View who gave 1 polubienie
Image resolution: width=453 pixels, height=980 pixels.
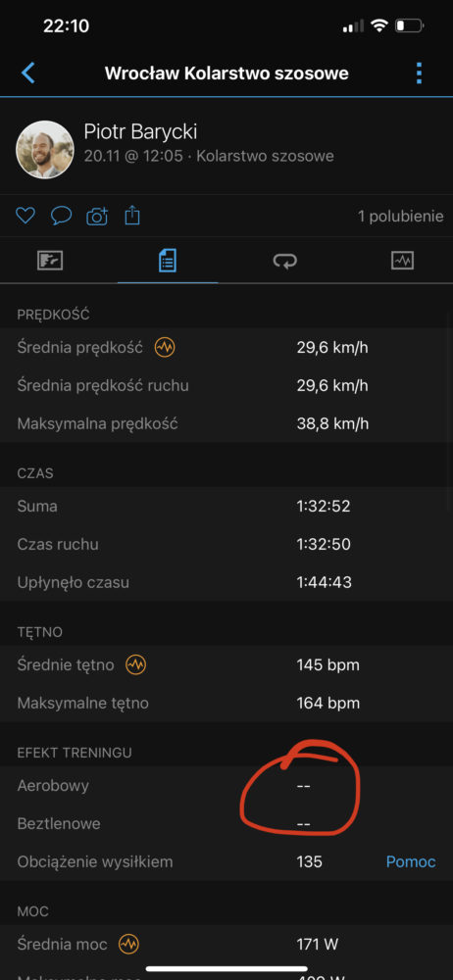(400, 217)
